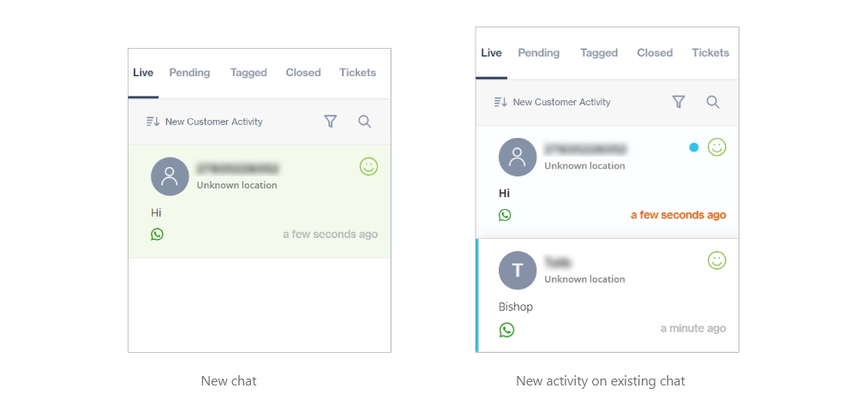Open Tagged tab in left panel
The width and height of the screenshot is (868, 406).
[x=248, y=73]
